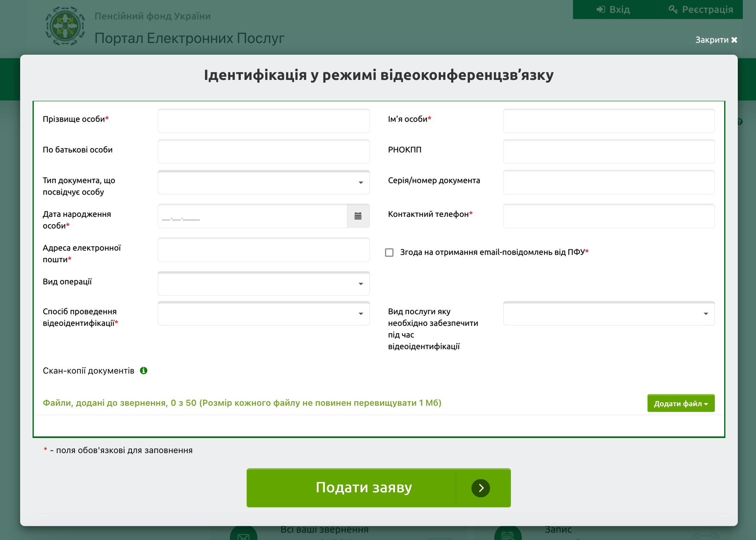Select the Контактний телефон field

pos(609,216)
